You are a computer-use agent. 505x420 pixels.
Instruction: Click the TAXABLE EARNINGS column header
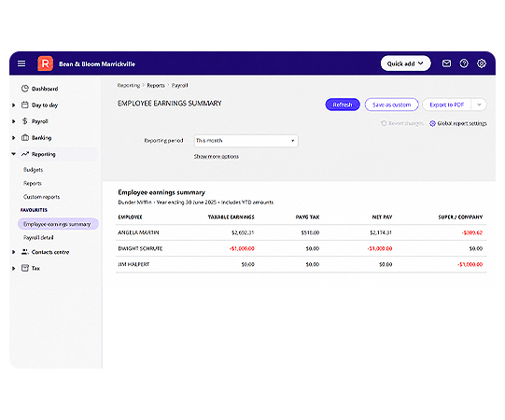(x=231, y=217)
